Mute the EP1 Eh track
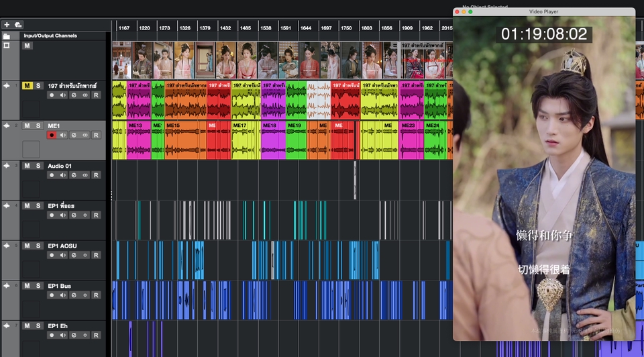Image resolution: width=644 pixels, height=357 pixels. click(x=27, y=325)
